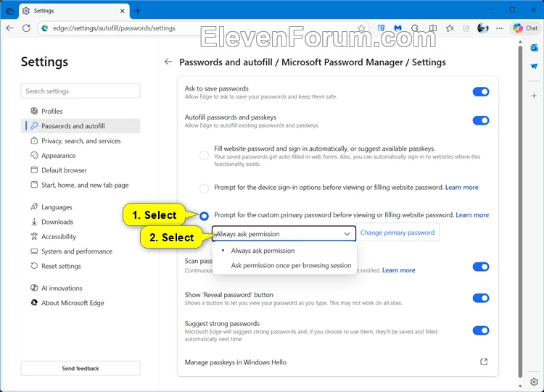
Task: Click the Edge icon in address bar
Action: [45, 28]
